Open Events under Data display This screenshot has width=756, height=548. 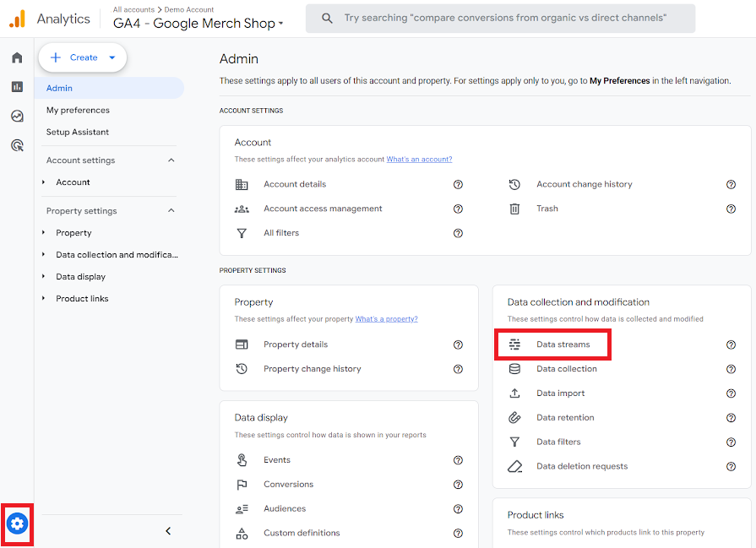click(x=277, y=460)
